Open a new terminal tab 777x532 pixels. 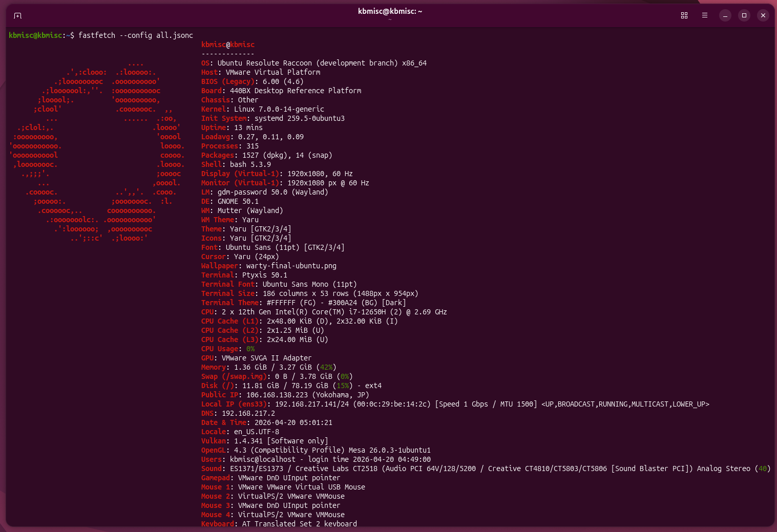(17, 16)
